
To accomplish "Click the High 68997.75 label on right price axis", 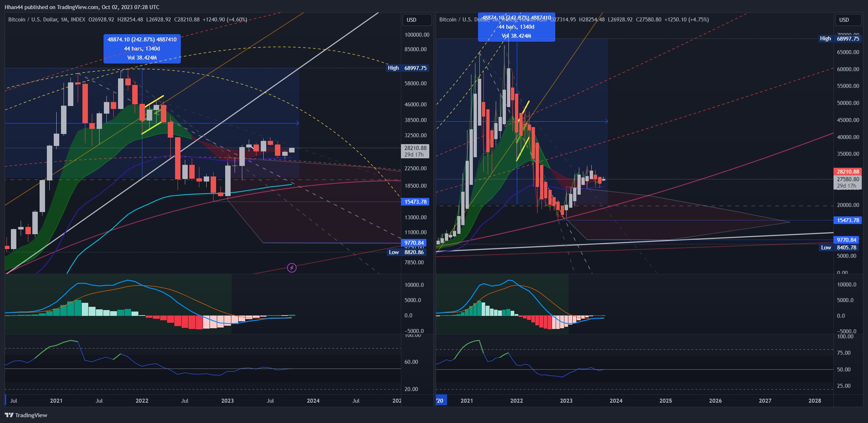I will (x=839, y=38).
